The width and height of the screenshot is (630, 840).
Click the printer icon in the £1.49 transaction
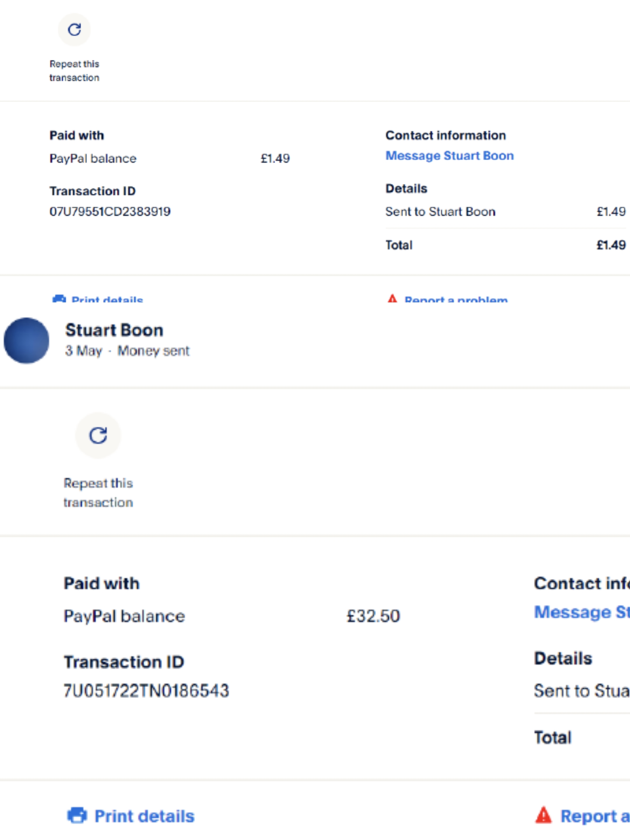[59, 299]
